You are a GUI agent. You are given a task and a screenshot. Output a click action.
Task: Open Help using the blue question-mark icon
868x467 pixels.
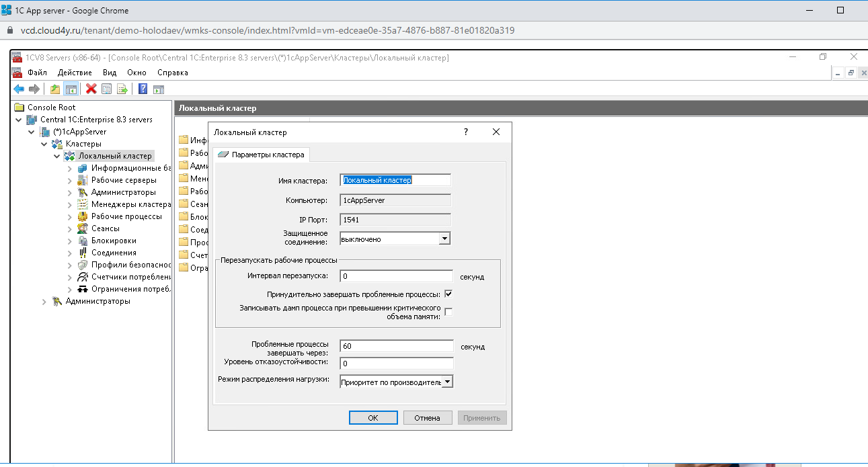click(143, 89)
